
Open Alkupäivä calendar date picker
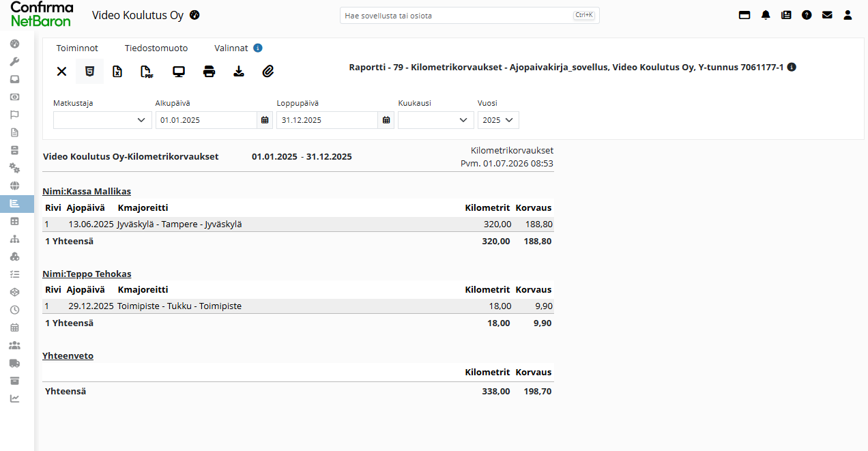265,120
